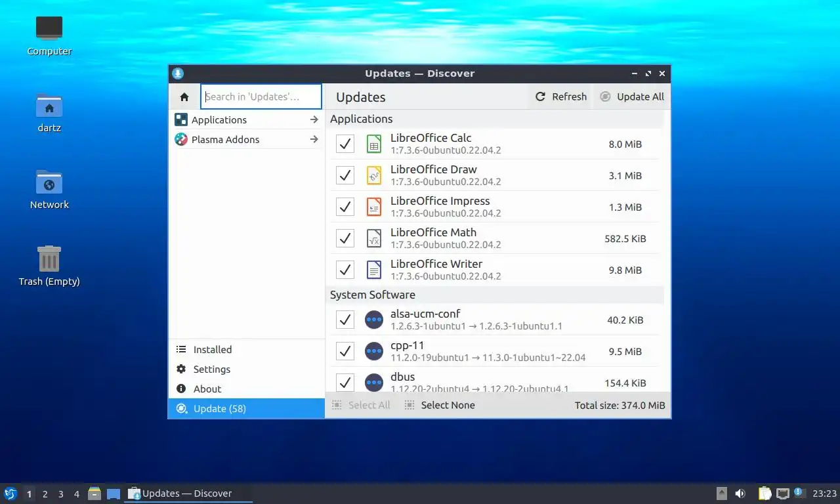Open the Lubuntu start menu
Screen dimensions: 840x504
click(x=10, y=493)
